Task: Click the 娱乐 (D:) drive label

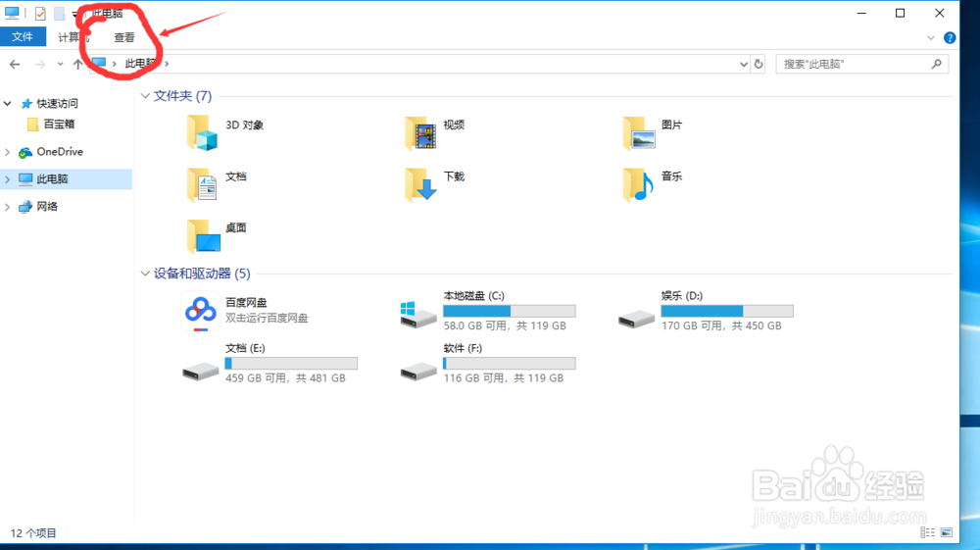Action: click(682, 296)
